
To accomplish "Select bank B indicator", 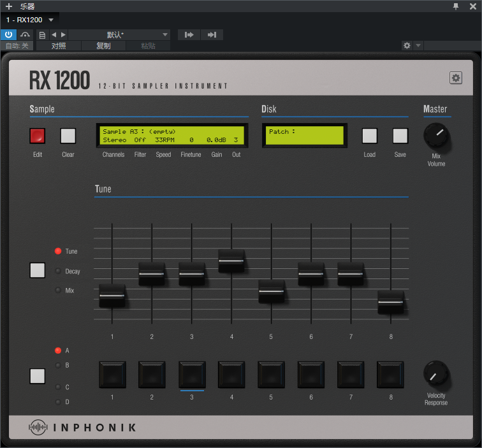I will point(58,365).
